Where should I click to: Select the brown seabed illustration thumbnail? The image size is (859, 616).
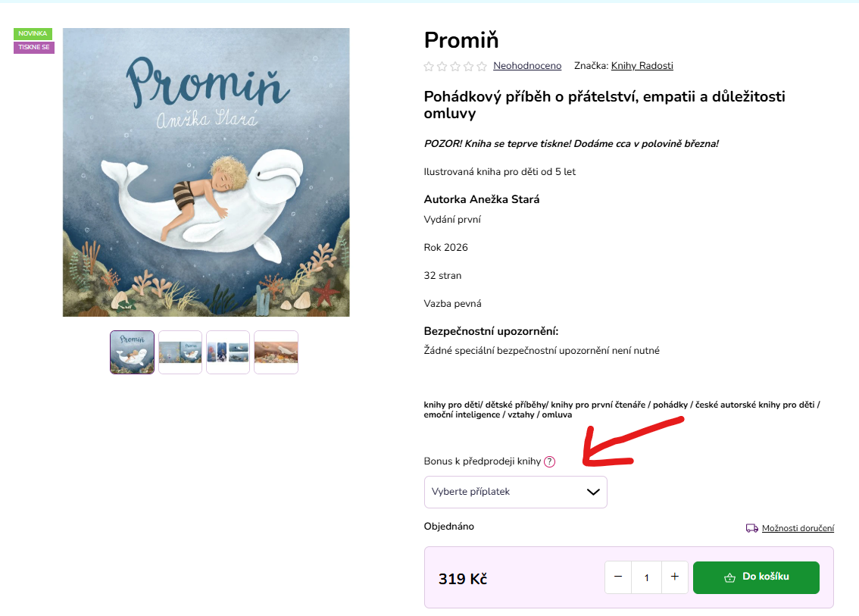tap(276, 352)
